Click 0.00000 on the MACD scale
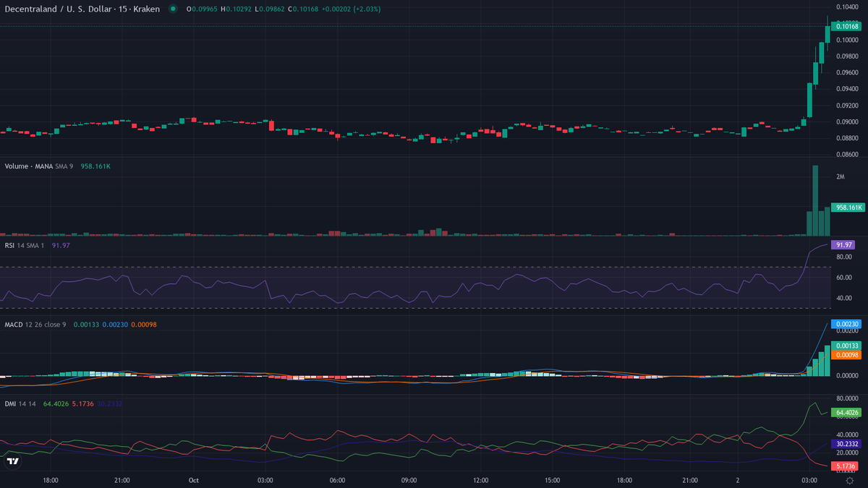The width and height of the screenshot is (868, 488). click(847, 376)
